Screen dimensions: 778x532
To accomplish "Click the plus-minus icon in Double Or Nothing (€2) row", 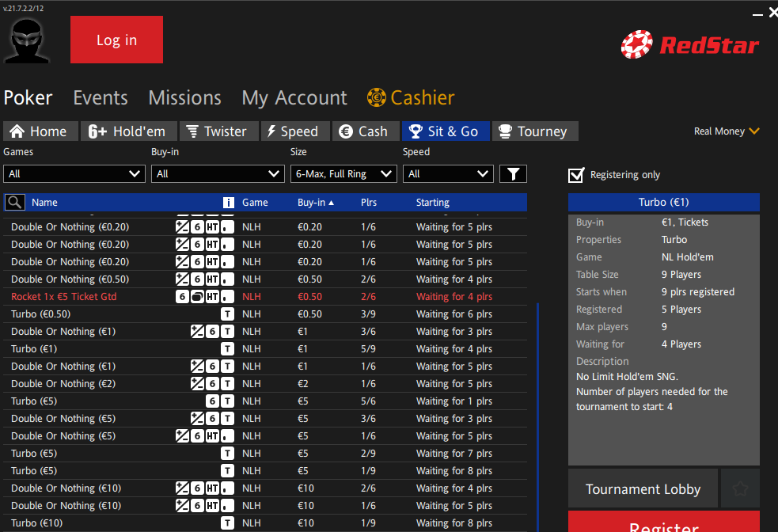I will pyautogui.click(x=198, y=384).
